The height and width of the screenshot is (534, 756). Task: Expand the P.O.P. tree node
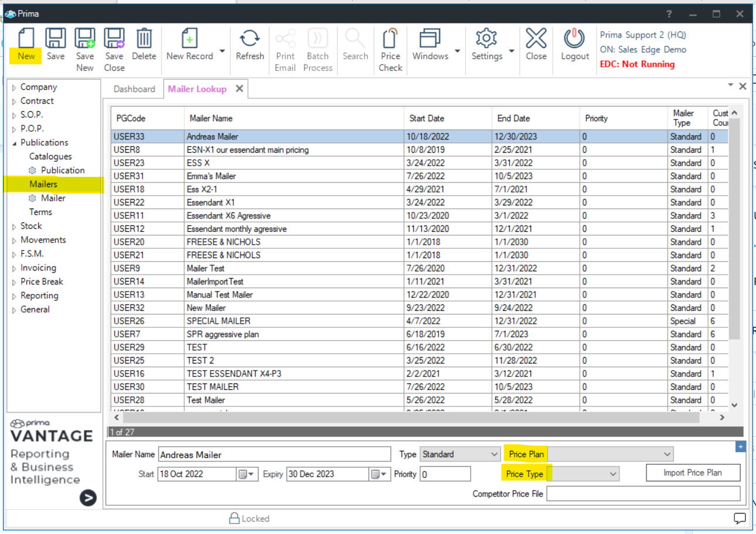click(14, 129)
